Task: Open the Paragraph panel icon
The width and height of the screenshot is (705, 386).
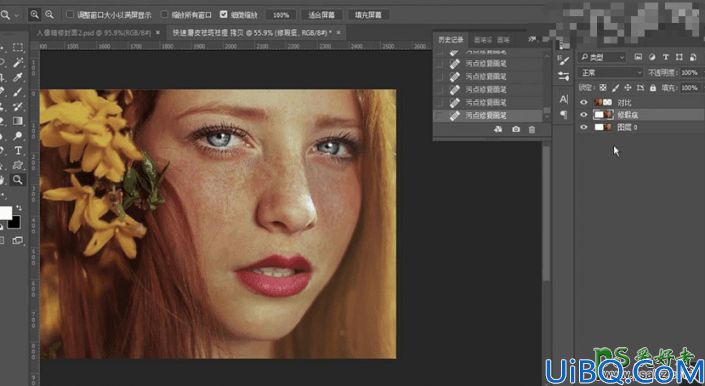Action: point(563,115)
